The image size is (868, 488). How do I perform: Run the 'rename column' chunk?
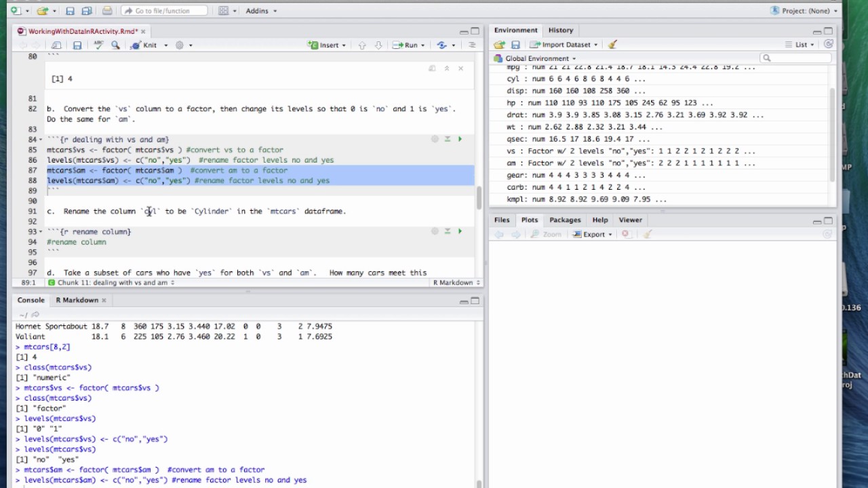460,232
